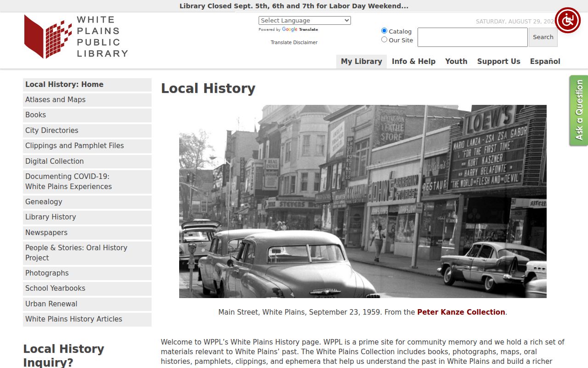
Task: Open the Library History link
Action: 87,217
